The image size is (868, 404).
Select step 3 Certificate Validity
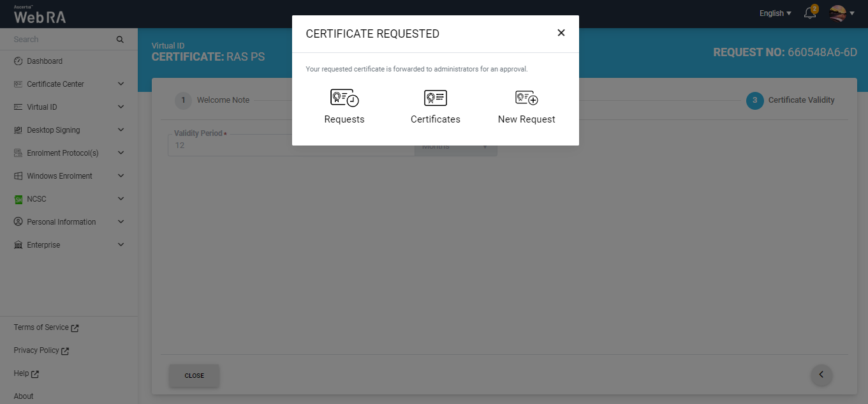[790, 100]
